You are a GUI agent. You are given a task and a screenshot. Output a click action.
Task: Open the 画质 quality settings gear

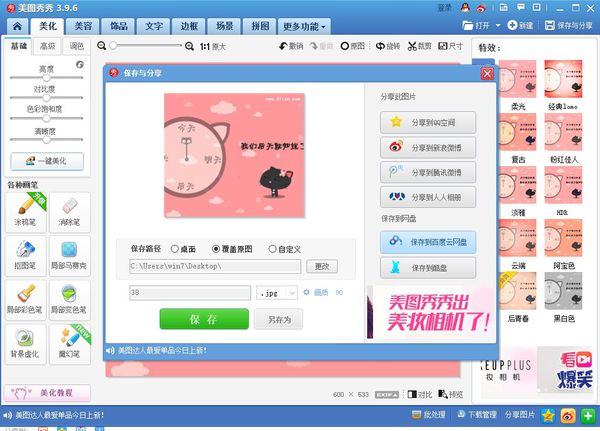point(307,292)
